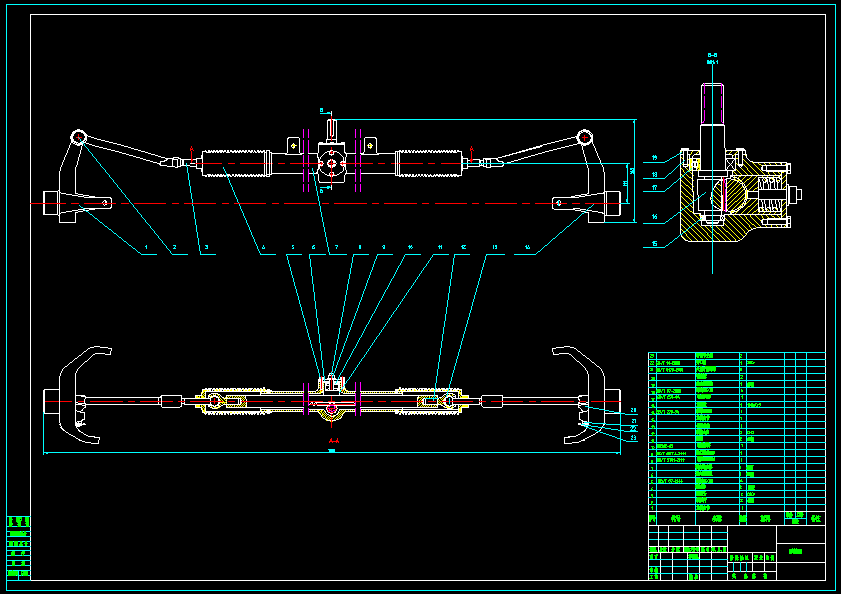Image resolution: width=841 pixels, height=594 pixels.
Task: Click part callout number 4
Action: (x=263, y=247)
